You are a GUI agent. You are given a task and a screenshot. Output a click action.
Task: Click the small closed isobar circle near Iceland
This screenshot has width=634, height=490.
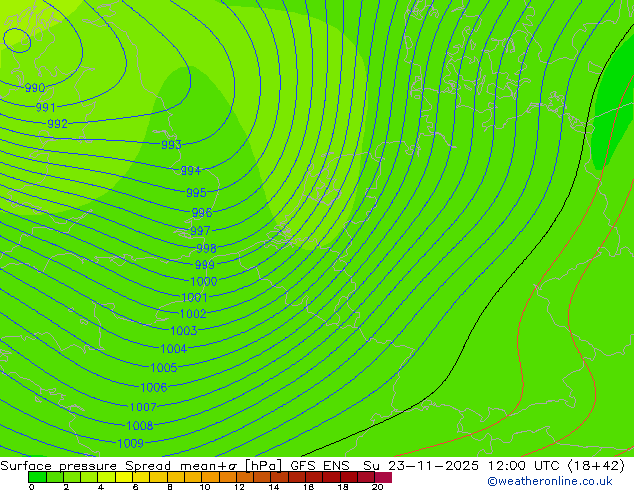pos(17,40)
